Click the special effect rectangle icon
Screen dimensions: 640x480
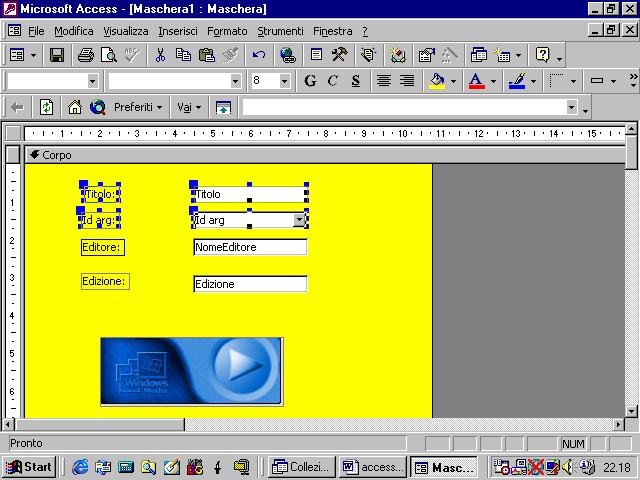pos(597,81)
